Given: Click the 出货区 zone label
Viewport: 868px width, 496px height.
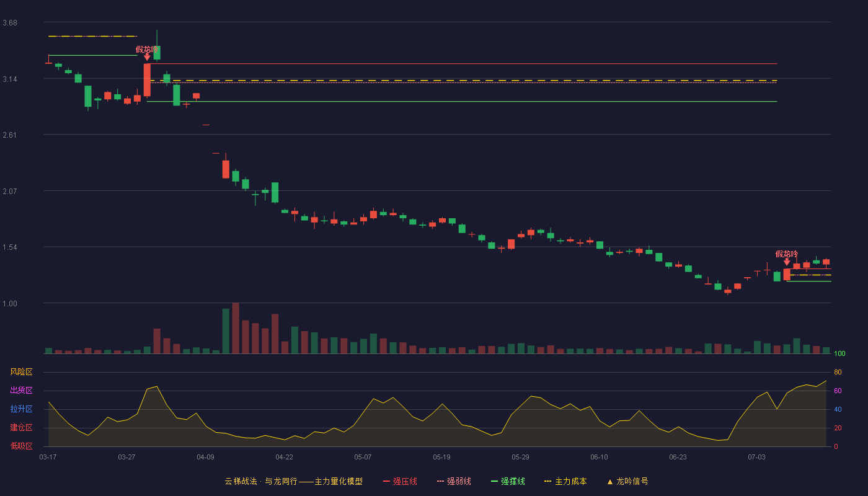Looking at the screenshot, I should pos(21,391).
